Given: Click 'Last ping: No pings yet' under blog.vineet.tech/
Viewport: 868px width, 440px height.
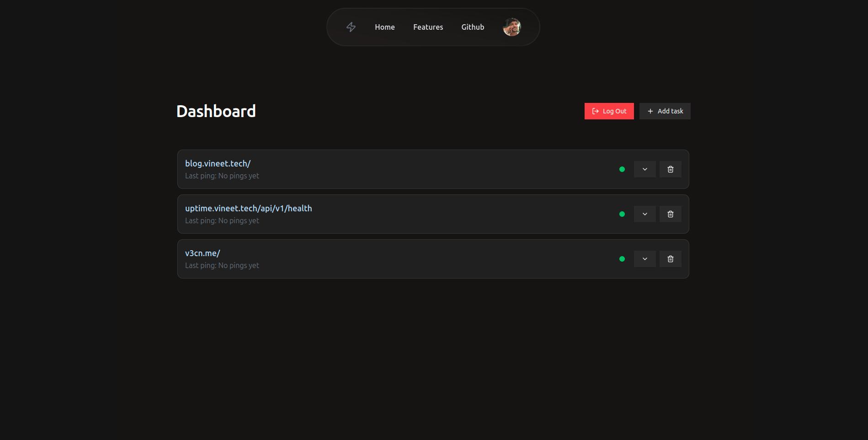Looking at the screenshot, I should tap(222, 176).
